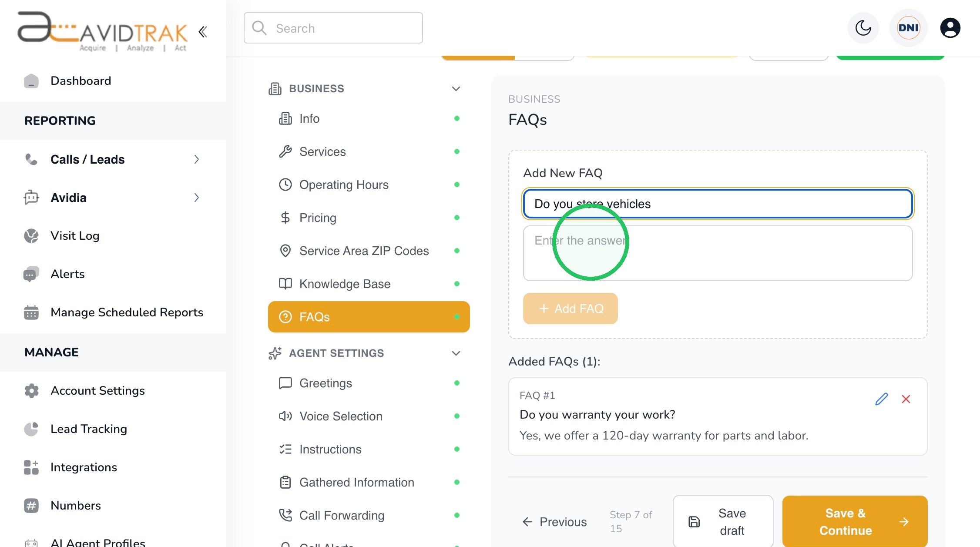Go to Service Area ZIP Codes
The height and width of the screenshot is (547, 980).
(369, 251)
